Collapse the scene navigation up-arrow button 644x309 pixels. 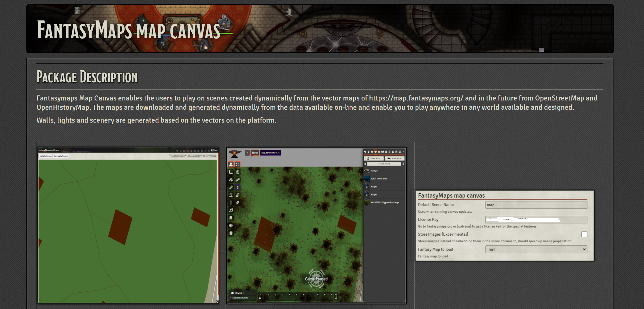click(x=247, y=153)
